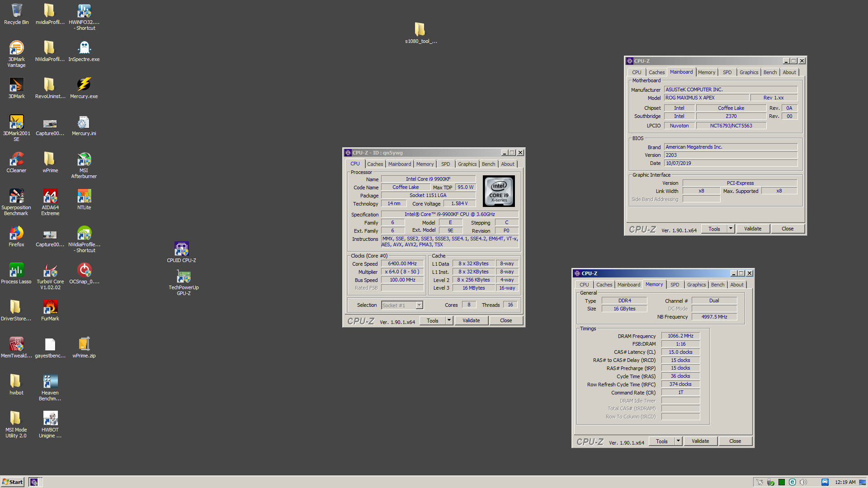
Task: Open Memory tab in CPU window
Action: (425, 164)
